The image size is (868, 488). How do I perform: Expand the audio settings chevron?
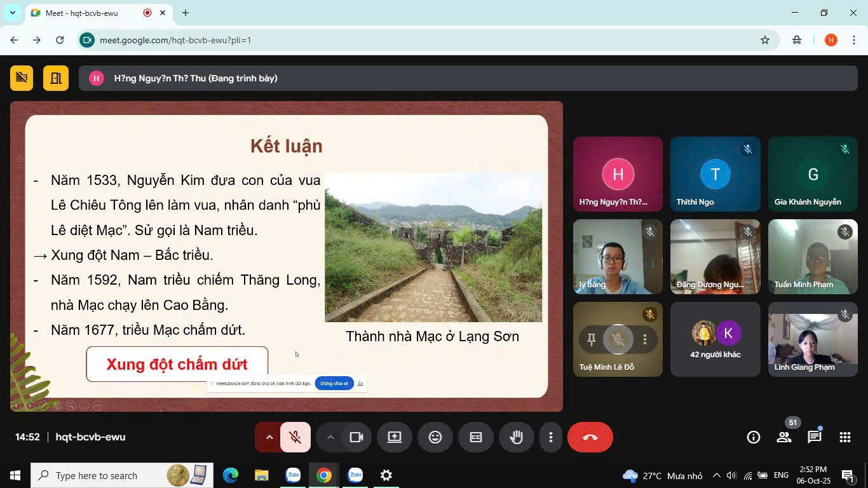click(x=269, y=437)
